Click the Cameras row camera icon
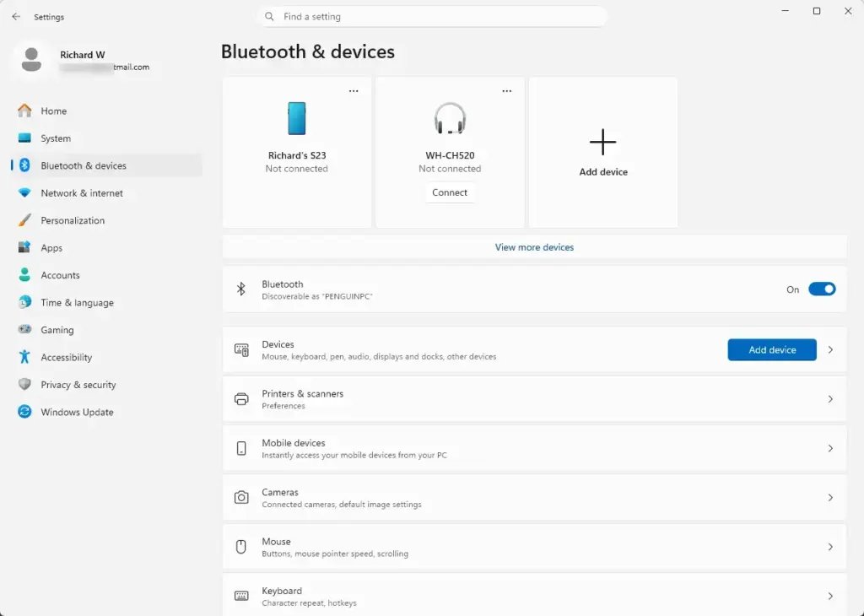This screenshot has width=864, height=616. click(x=241, y=498)
